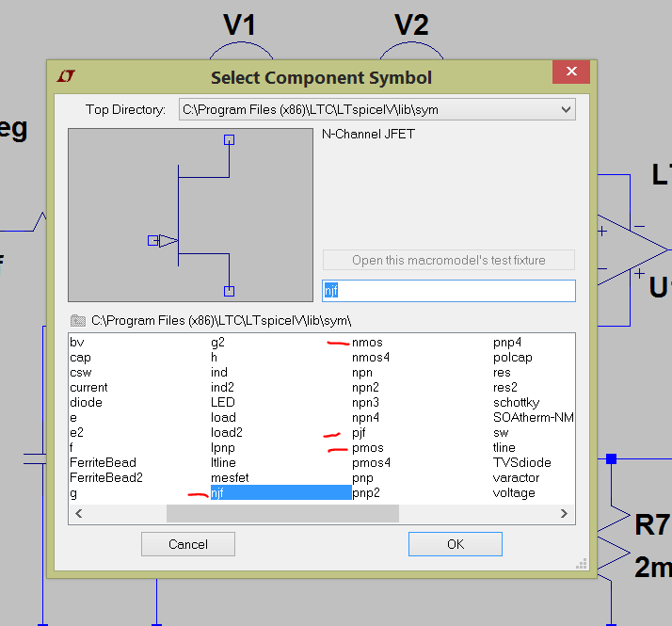Click the left arrow of component list scrollbar
Screen dimensions: 672x626
coord(78,513)
